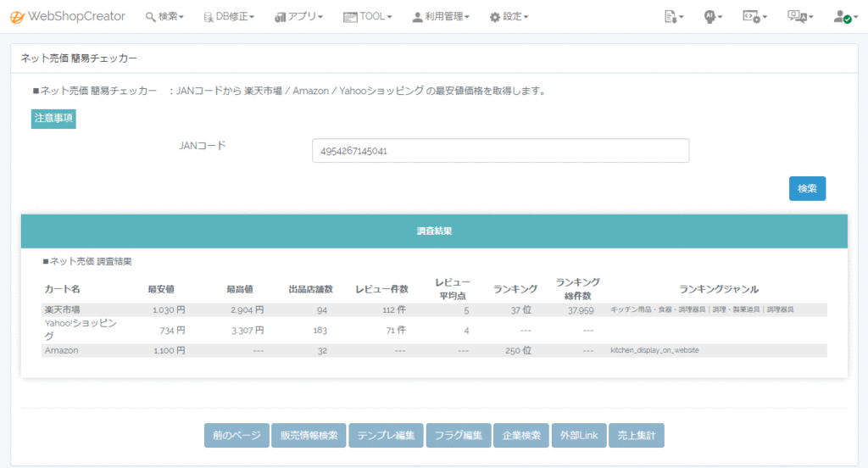This screenshot has height=468, width=868.
Task: Click the 企業検索 button
Action: pos(521,435)
